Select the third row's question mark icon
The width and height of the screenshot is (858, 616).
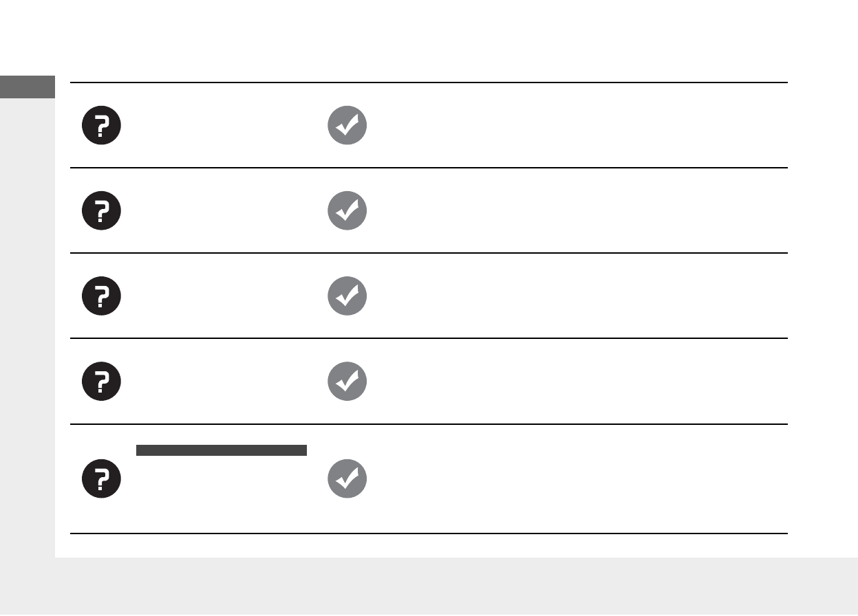(102, 296)
